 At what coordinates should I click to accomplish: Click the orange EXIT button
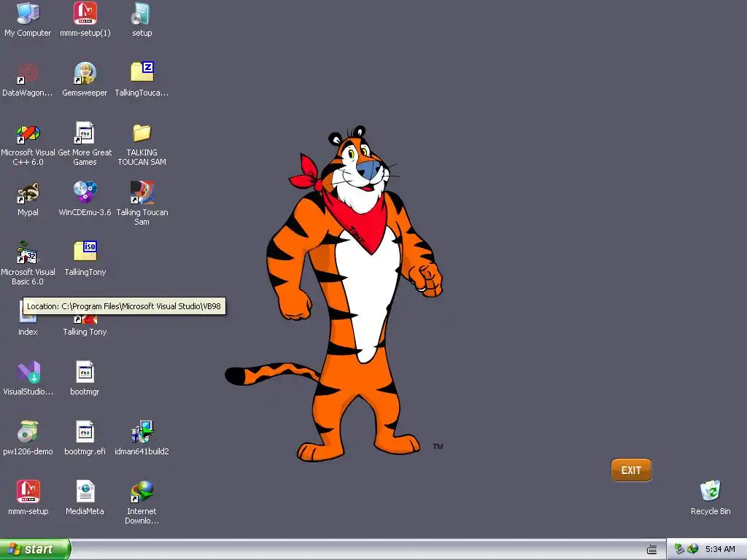point(631,470)
